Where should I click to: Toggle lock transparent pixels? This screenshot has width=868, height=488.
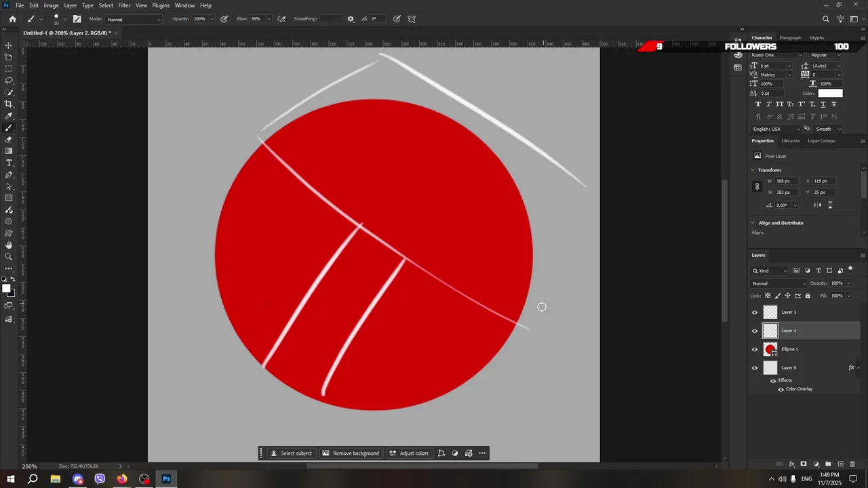point(768,296)
